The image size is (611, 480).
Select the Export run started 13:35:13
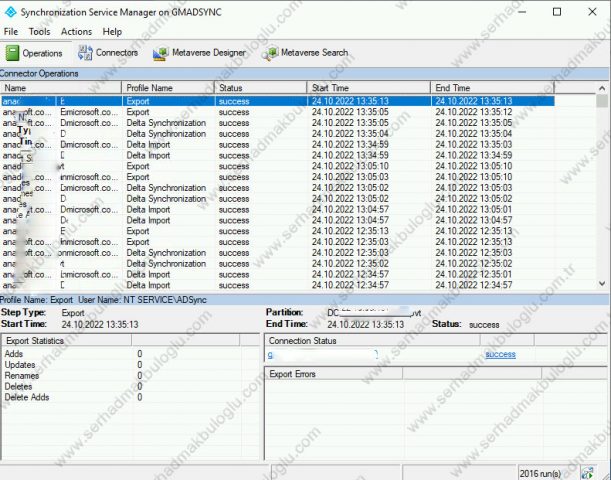coord(277,101)
